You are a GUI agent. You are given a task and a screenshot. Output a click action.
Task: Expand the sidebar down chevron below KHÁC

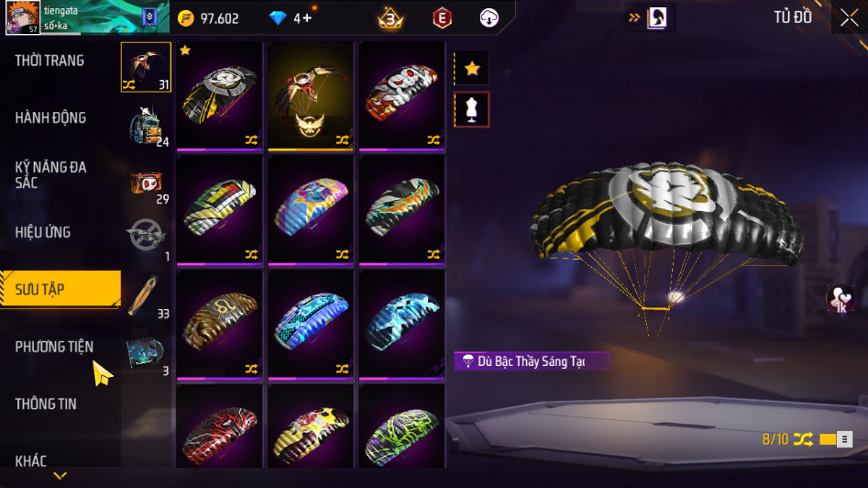pyautogui.click(x=60, y=476)
